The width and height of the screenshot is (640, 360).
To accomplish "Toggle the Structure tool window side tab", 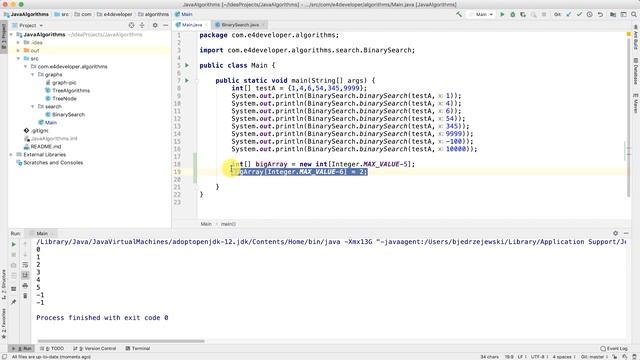I will pyautogui.click(x=4, y=284).
